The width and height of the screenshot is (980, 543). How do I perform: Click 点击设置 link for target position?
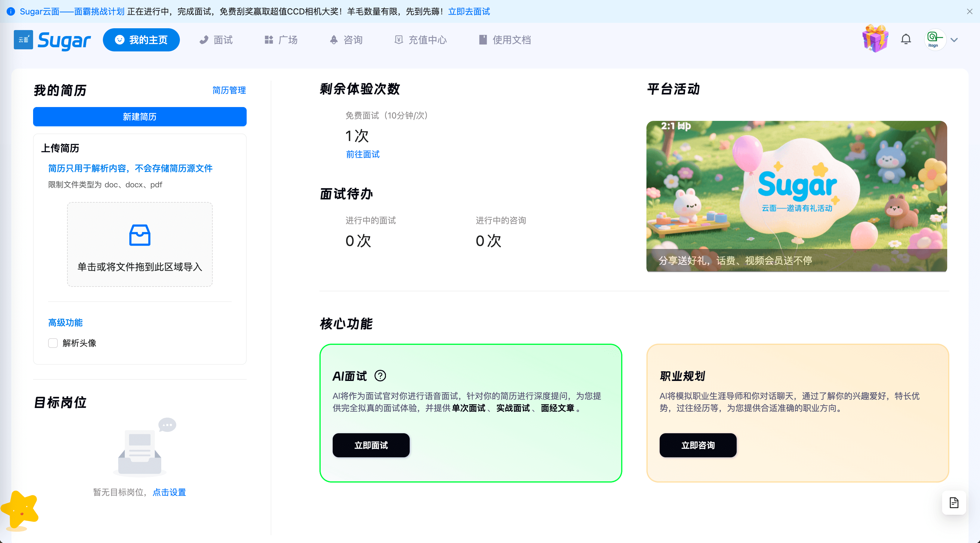point(169,492)
